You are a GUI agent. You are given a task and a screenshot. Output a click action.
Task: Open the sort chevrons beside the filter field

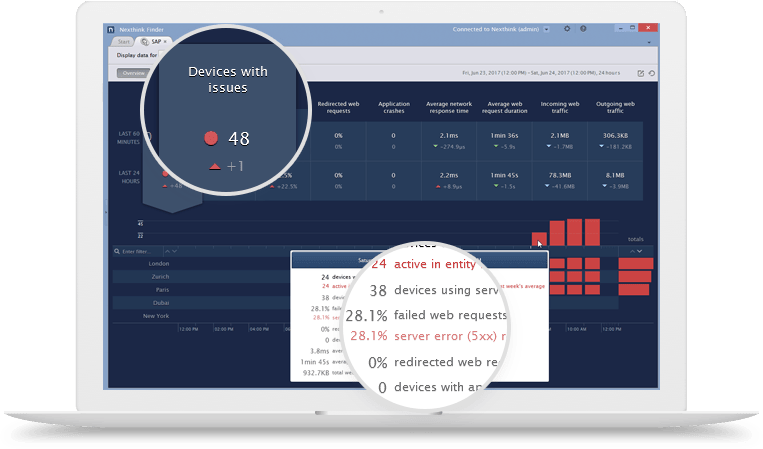coord(171,251)
